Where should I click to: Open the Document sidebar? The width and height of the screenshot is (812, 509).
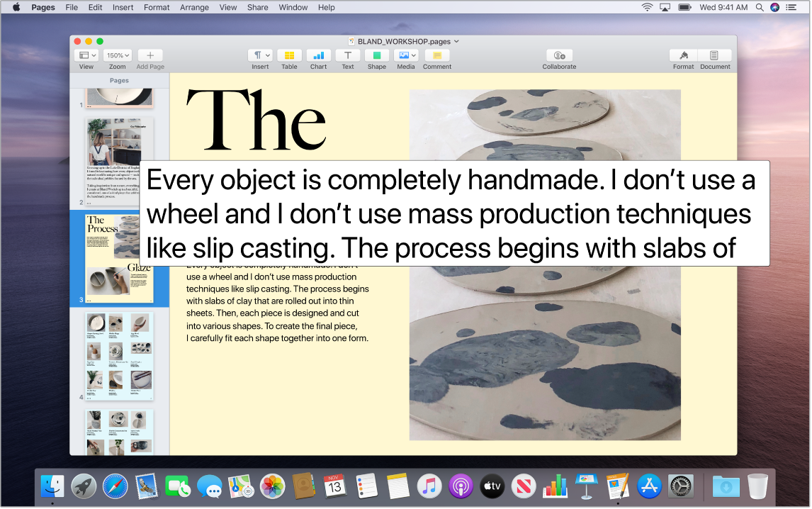tap(714, 55)
